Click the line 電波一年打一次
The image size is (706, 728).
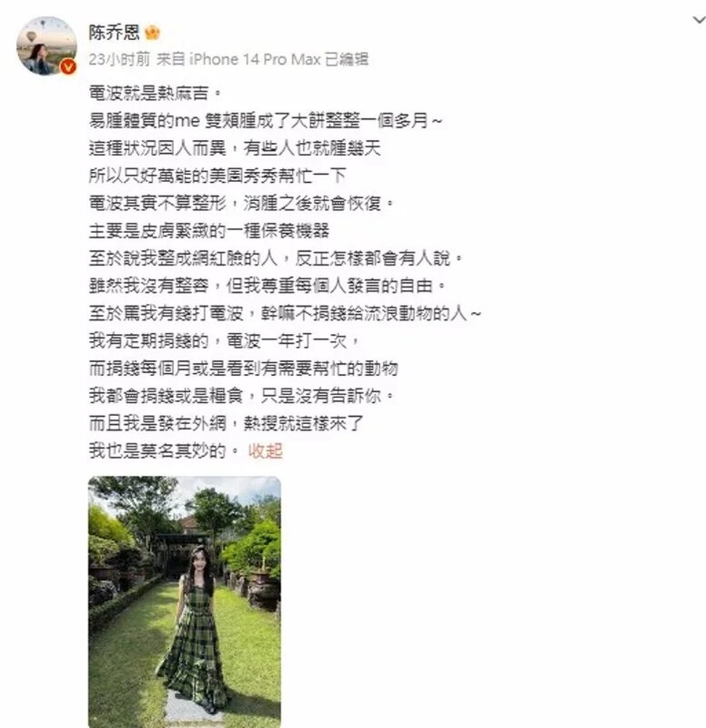(x=224, y=340)
